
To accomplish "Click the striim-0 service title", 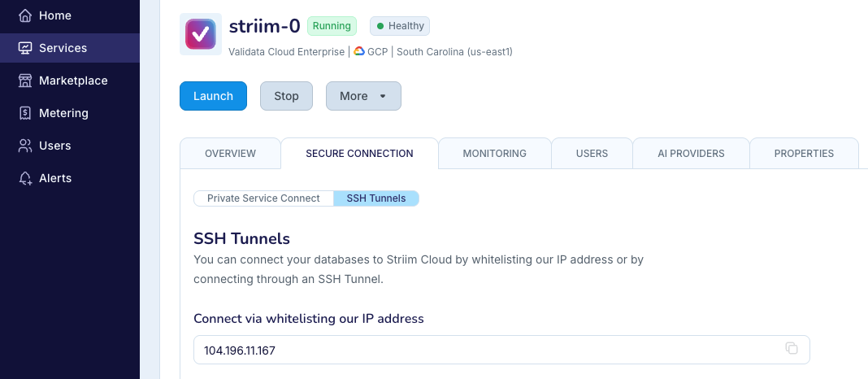I will (265, 26).
